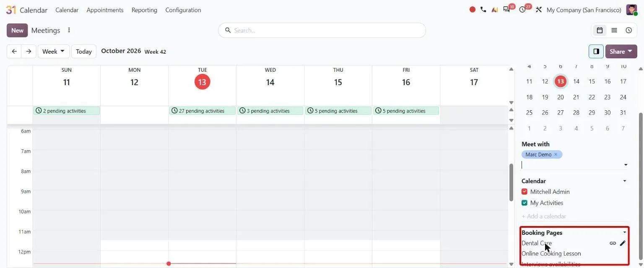Click the New meeting button

click(x=17, y=30)
